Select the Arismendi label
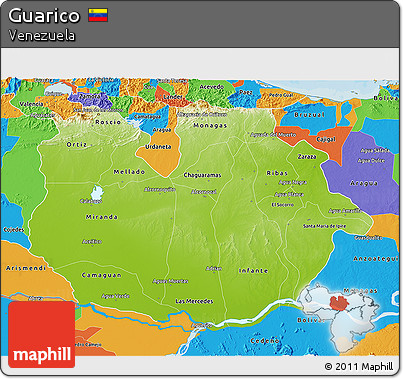403x379 pixels. tap(26, 268)
